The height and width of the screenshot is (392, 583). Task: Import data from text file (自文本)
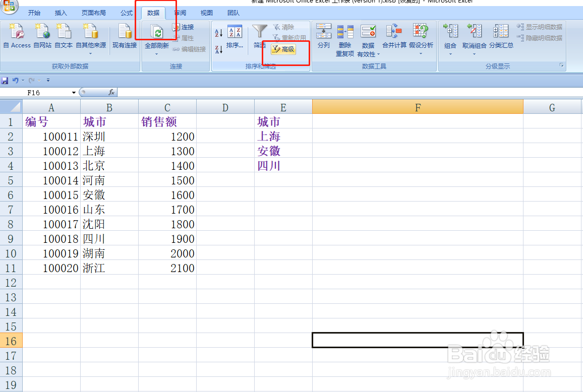click(x=64, y=36)
